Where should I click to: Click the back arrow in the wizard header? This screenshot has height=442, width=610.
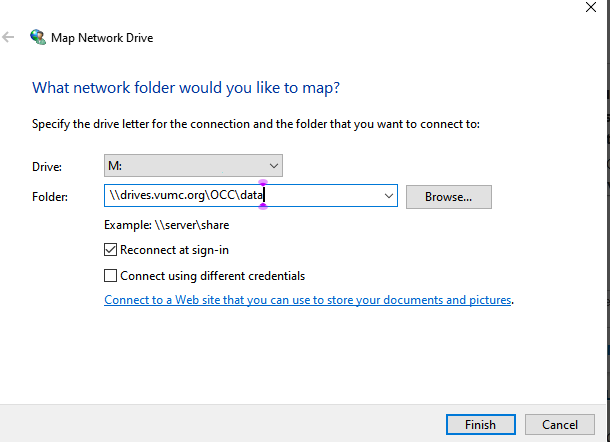(9, 38)
